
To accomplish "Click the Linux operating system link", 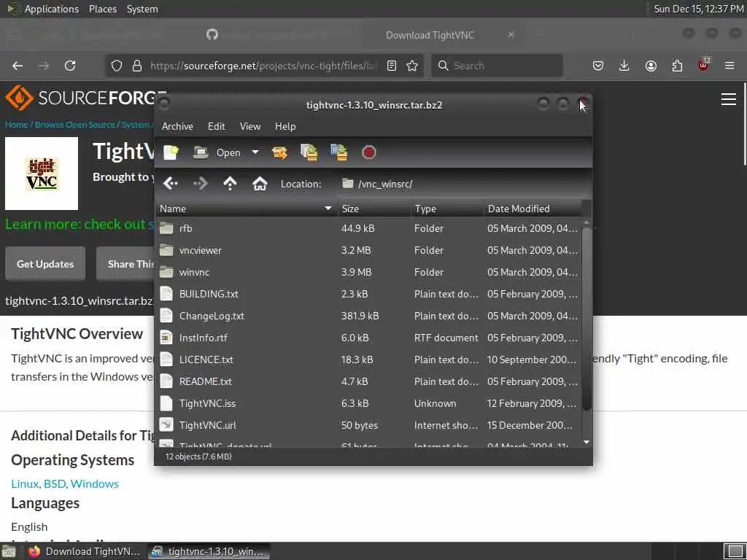I will tap(25, 484).
